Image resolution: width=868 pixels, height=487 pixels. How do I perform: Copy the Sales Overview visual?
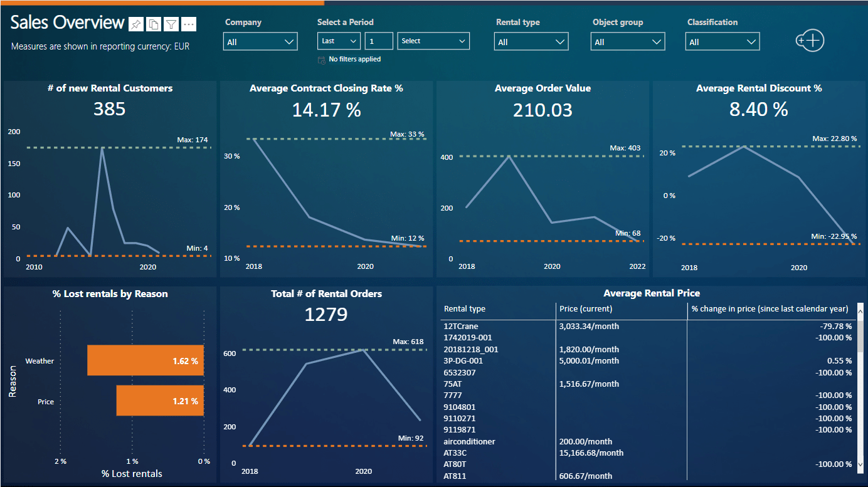pos(153,24)
